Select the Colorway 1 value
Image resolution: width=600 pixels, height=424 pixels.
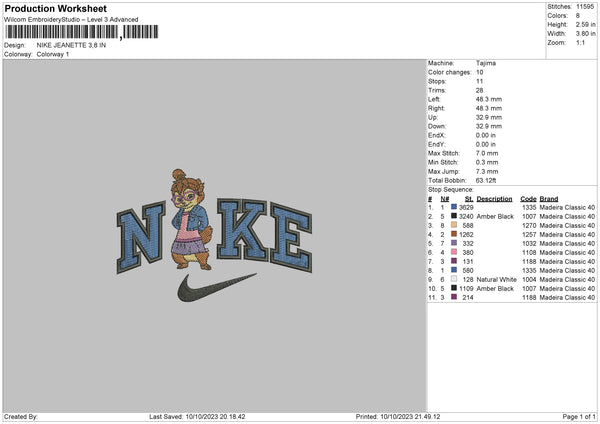coord(53,54)
